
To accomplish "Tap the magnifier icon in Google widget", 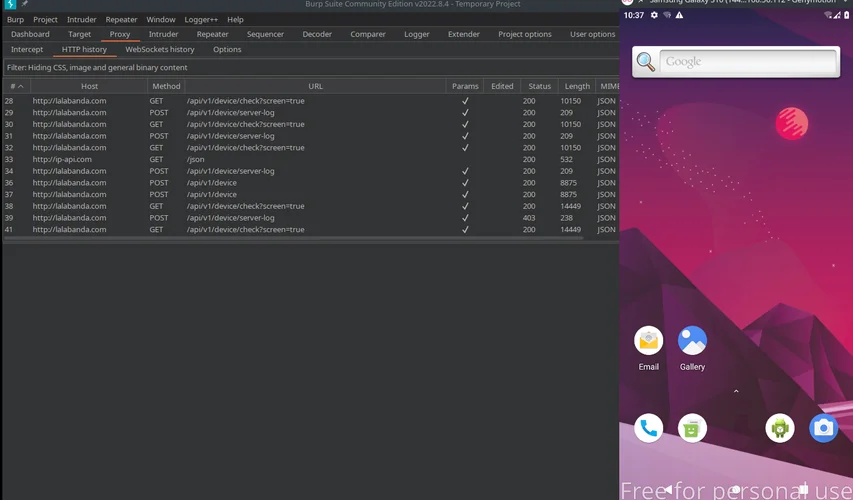I will click(x=646, y=61).
